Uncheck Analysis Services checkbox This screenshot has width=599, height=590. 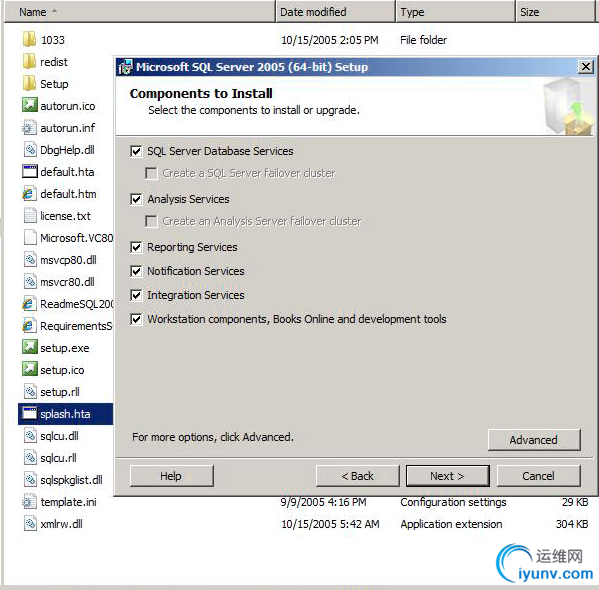136,199
